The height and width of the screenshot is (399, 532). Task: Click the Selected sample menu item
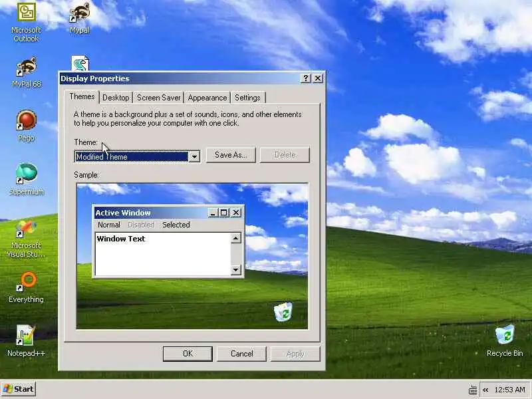tap(176, 225)
